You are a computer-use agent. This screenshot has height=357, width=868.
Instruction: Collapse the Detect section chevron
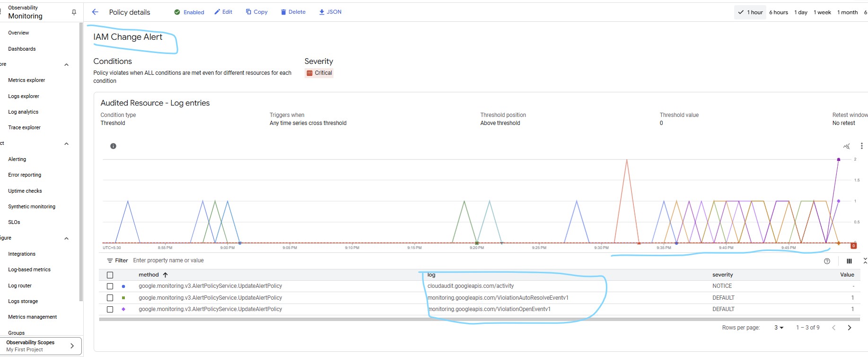(66, 143)
